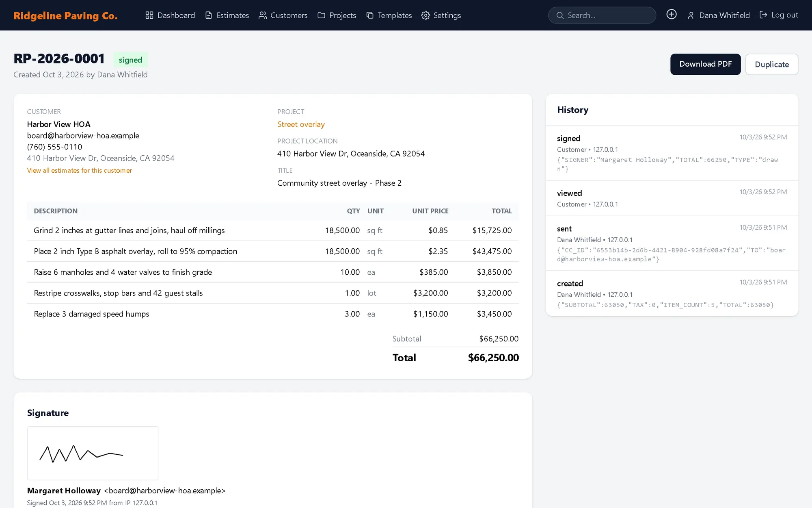Viewport: 812px width, 508px height.
Task: Click the 'signed' history entry
Action: (672, 153)
